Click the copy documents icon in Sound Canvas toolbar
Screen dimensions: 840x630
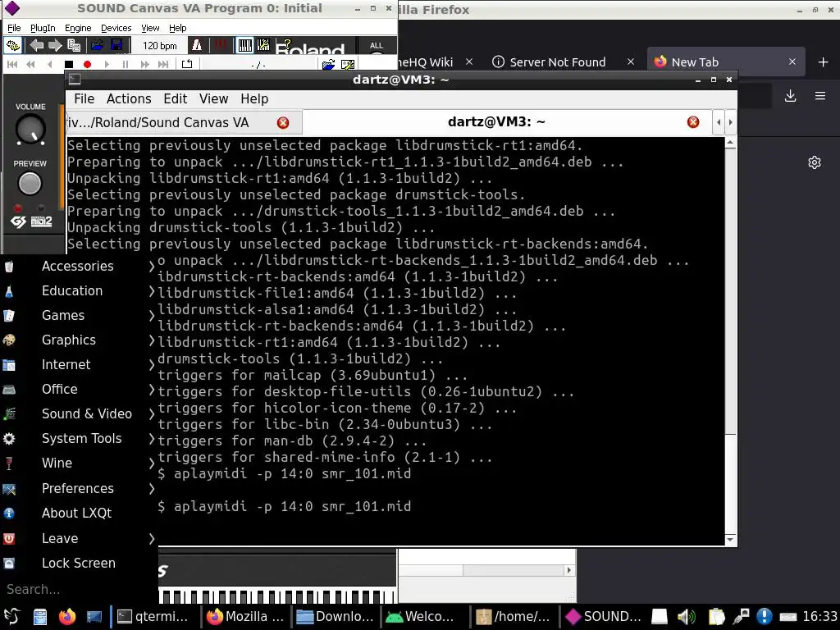point(74,46)
